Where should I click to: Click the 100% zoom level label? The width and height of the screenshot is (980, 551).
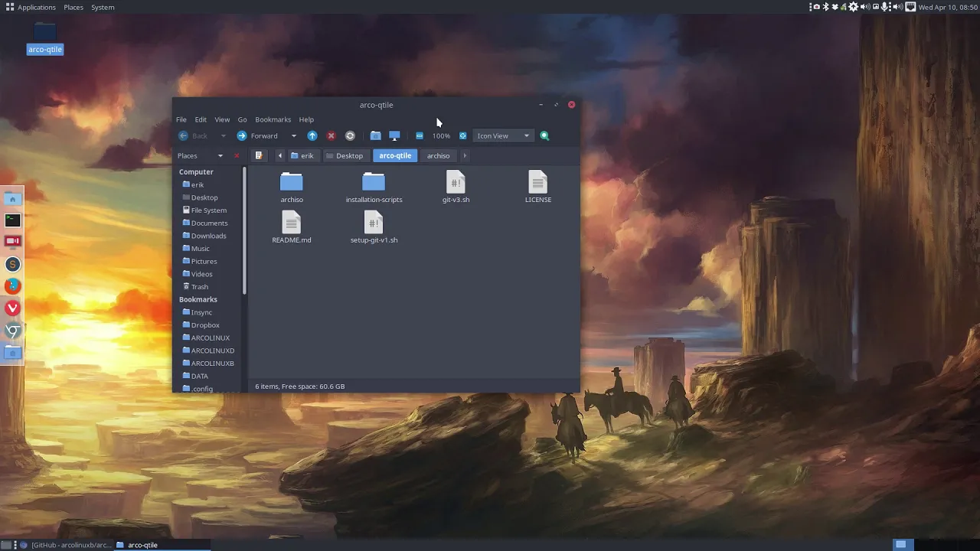click(441, 135)
